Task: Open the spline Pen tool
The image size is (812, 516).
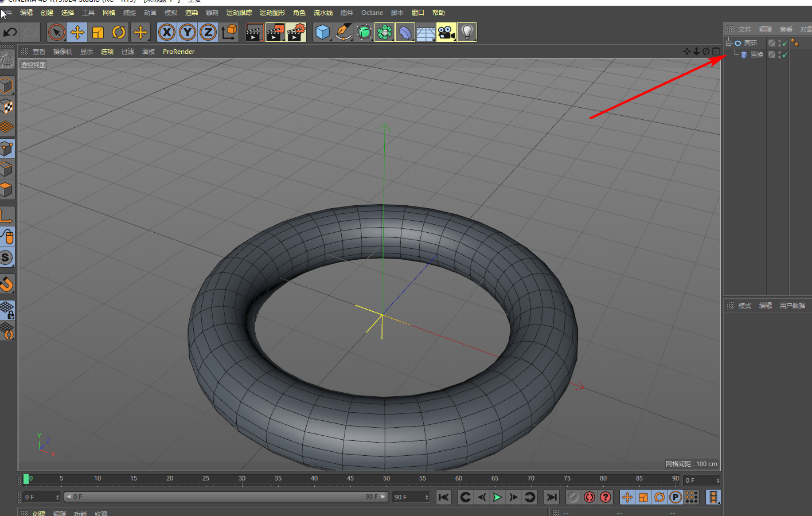Action: point(343,32)
